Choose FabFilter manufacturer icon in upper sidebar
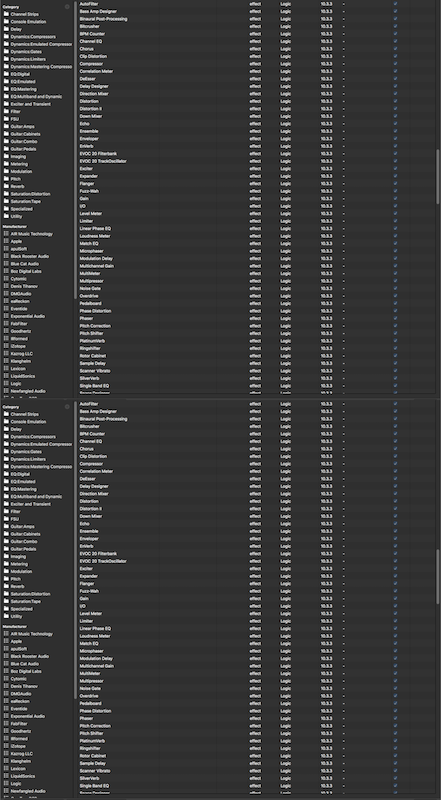Screen dimensions: 441x800 pos(6,323)
